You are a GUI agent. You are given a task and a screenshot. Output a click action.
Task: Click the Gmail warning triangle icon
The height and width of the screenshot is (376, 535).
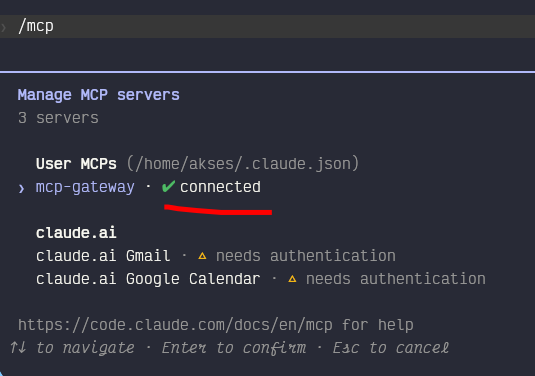tap(202, 256)
